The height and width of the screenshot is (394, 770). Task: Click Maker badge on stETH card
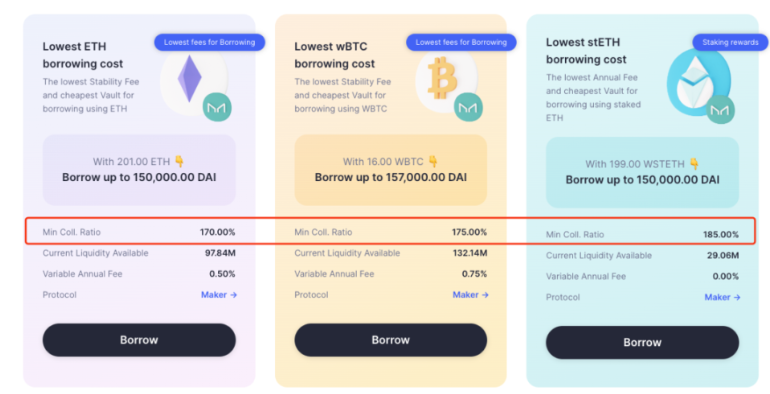[720, 110]
